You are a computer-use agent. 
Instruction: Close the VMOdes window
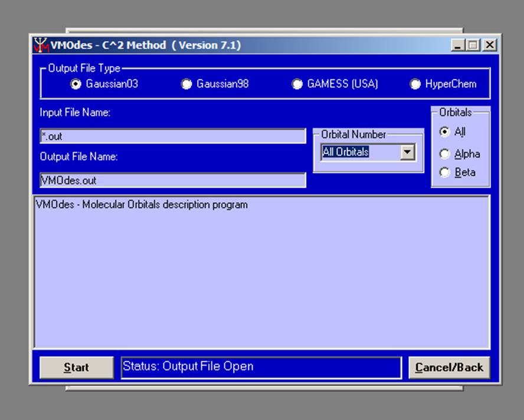click(490, 45)
